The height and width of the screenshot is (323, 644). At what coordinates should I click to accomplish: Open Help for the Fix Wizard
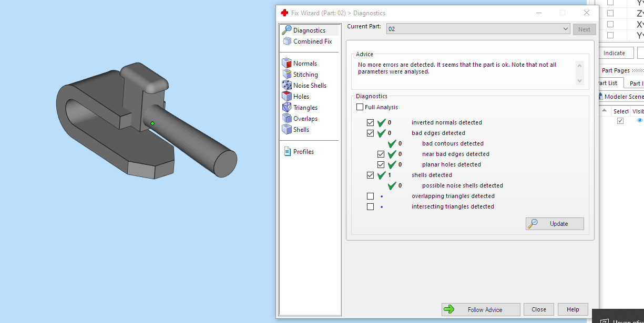(573, 310)
